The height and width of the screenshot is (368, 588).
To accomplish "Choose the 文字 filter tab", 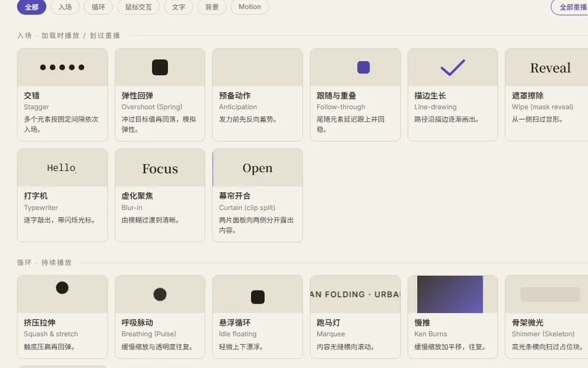I will (178, 7).
